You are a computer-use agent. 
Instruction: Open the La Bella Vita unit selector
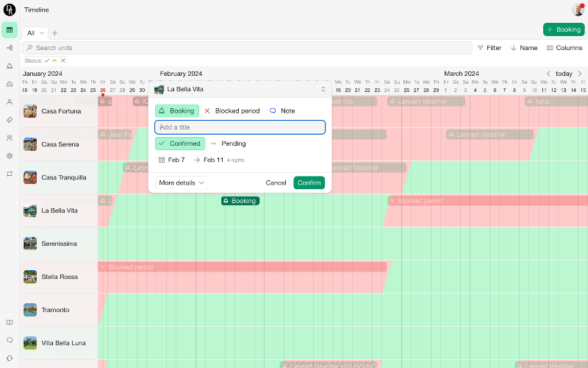[x=240, y=89]
